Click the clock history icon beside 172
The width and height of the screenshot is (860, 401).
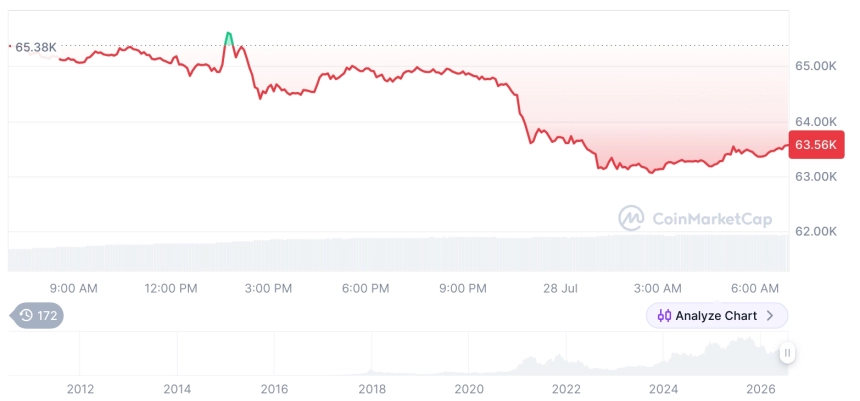tap(26, 315)
